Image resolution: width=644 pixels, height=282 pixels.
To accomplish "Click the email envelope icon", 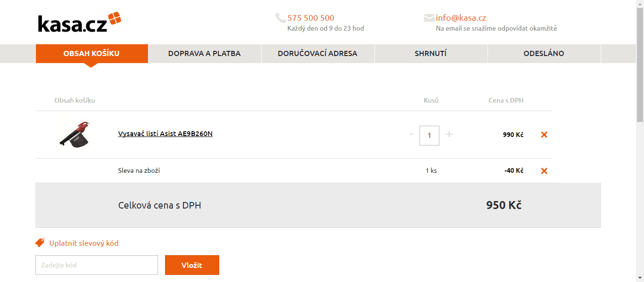I will (429, 18).
